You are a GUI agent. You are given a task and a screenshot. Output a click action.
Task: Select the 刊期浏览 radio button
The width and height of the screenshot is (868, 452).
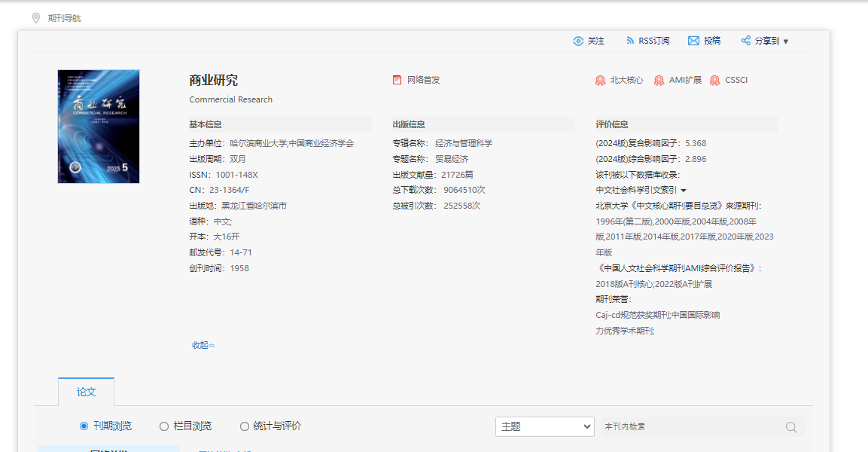point(83,426)
